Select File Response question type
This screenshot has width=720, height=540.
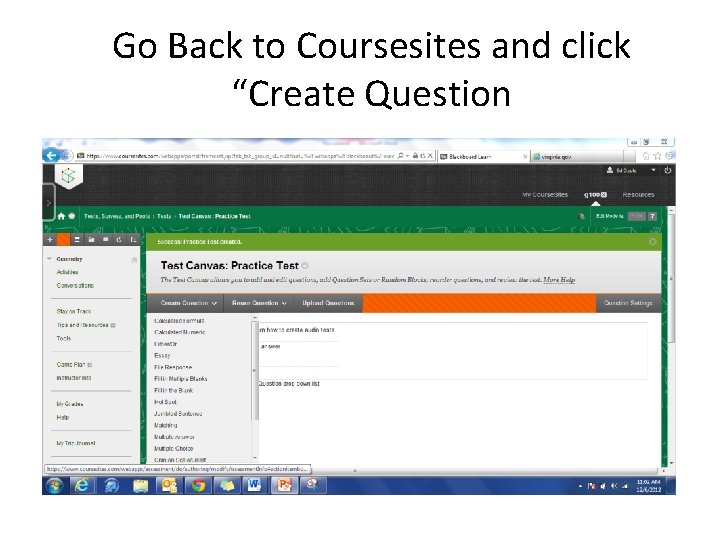173,367
